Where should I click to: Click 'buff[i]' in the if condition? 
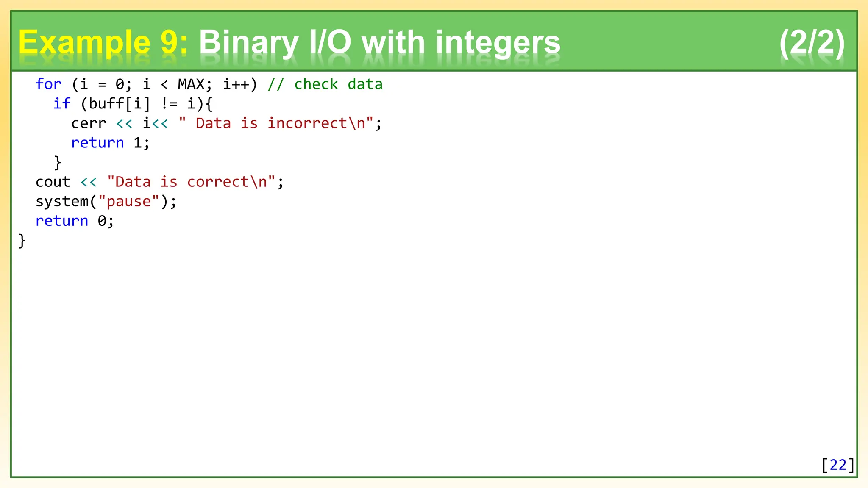point(119,103)
